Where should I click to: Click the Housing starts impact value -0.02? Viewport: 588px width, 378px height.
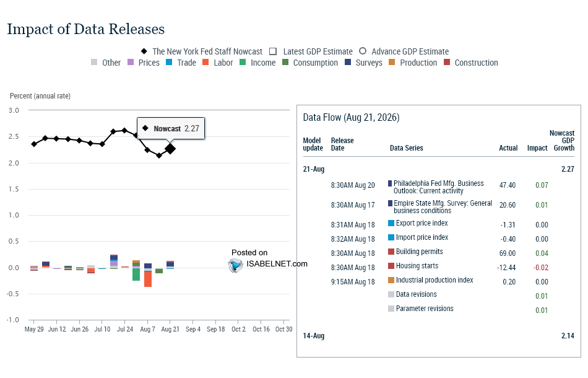[x=541, y=268]
